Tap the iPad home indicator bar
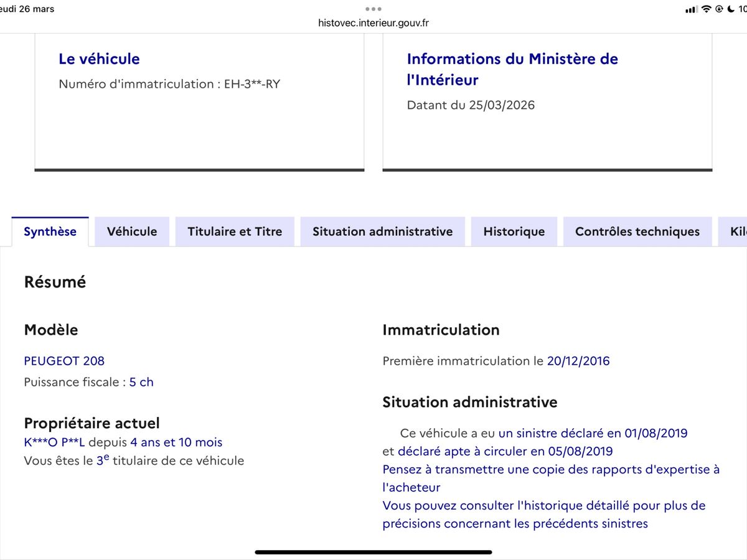Viewport: 747px width, 560px height. point(374,552)
